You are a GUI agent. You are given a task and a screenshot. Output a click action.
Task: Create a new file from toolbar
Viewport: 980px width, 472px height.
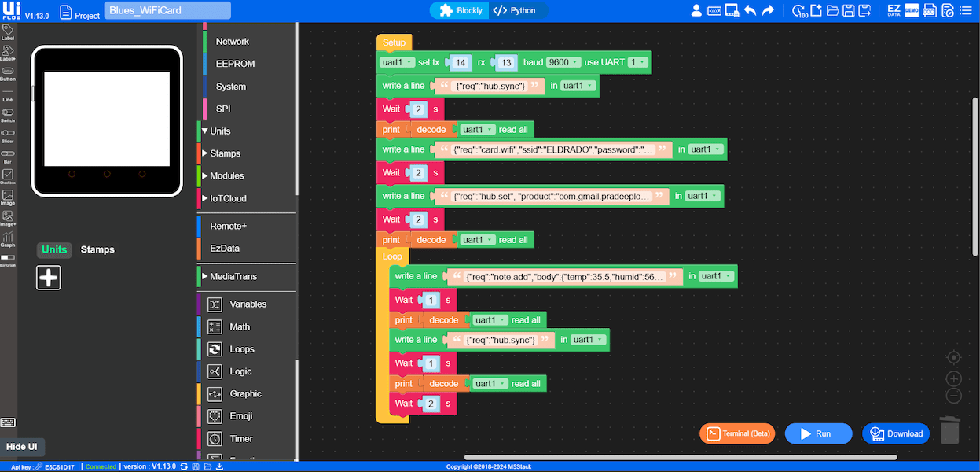(x=817, y=11)
